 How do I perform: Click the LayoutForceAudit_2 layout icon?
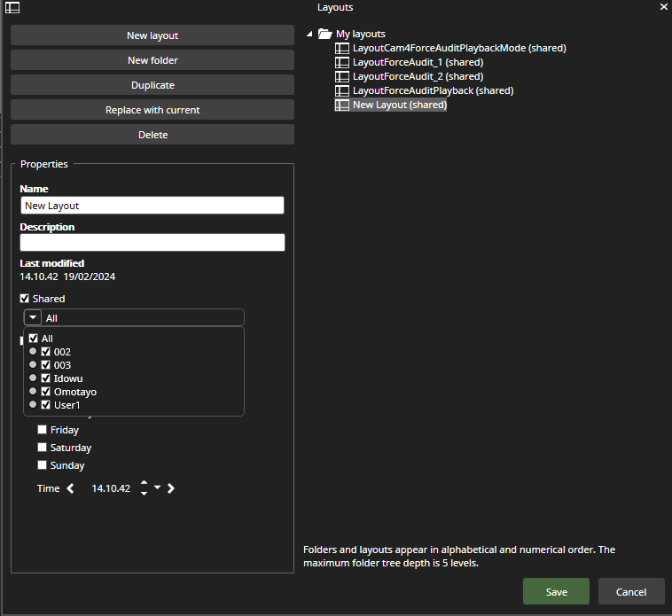pos(342,76)
